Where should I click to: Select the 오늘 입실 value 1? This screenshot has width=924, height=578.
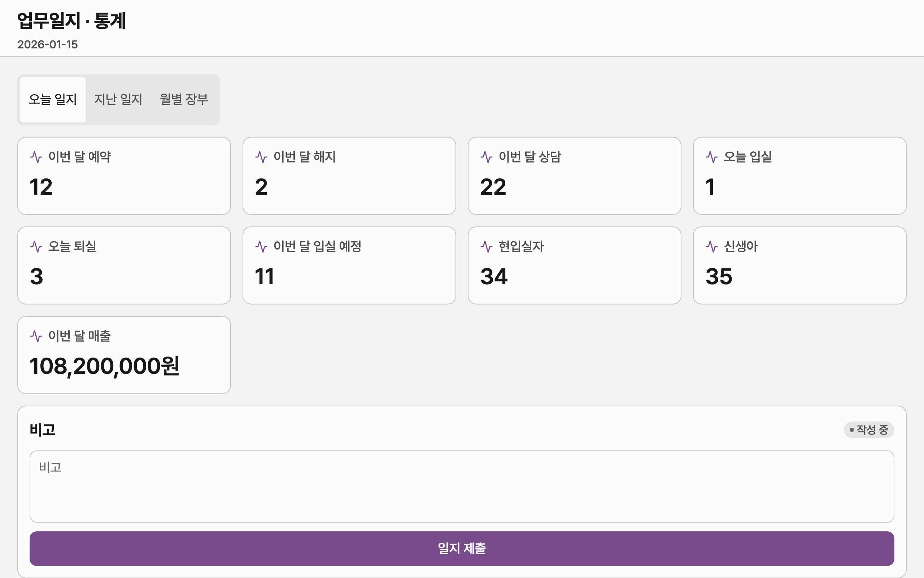[710, 187]
